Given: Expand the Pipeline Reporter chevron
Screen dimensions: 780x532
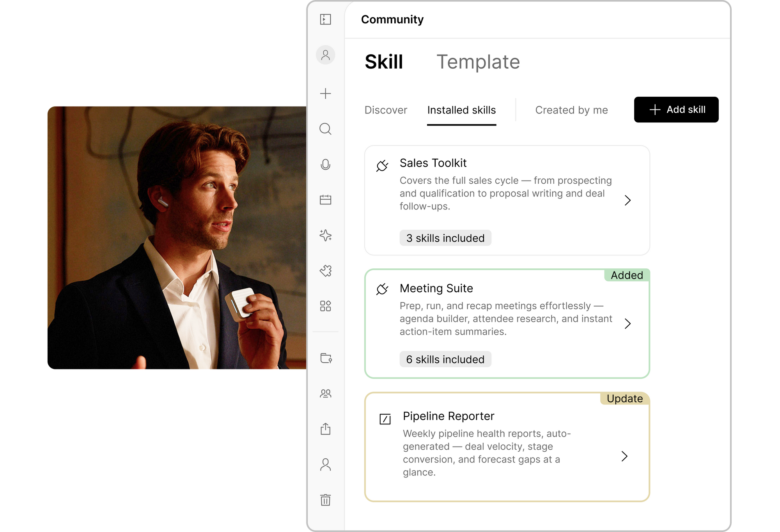Looking at the screenshot, I should click(x=624, y=456).
